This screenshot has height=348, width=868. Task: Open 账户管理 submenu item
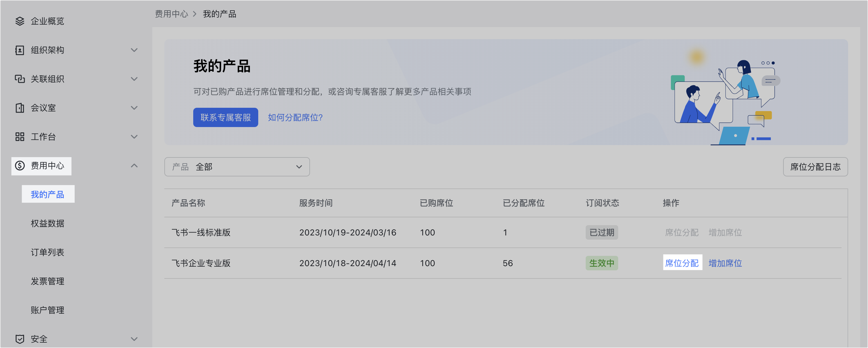tap(48, 310)
